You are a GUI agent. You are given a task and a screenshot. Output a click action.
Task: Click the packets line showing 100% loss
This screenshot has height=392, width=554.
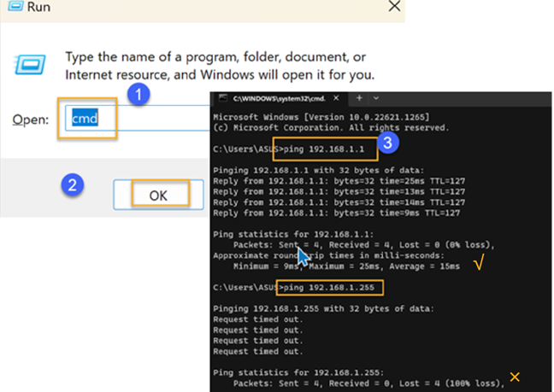[x=368, y=383]
